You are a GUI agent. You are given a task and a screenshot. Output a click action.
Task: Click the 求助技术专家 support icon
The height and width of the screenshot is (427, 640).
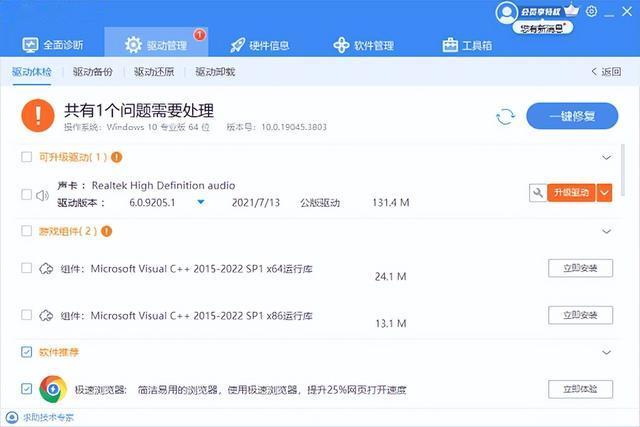point(12,417)
